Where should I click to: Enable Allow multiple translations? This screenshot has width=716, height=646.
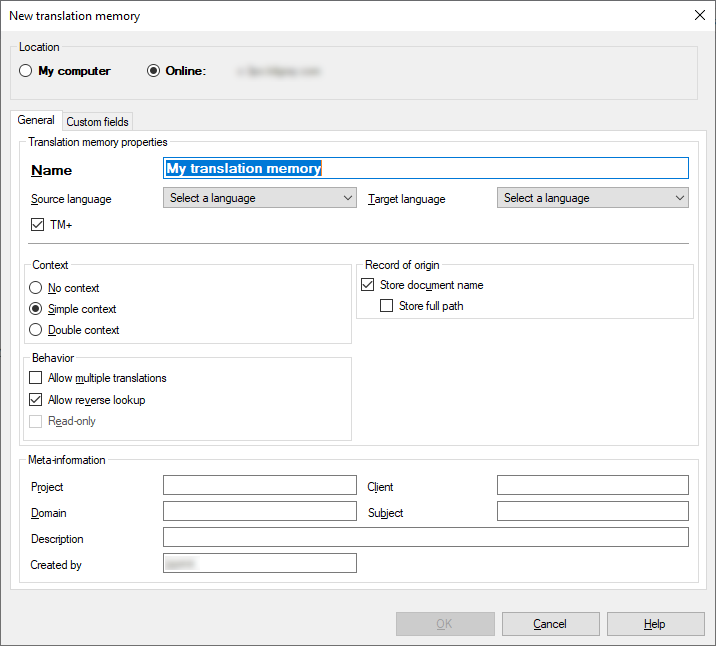[37, 378]
